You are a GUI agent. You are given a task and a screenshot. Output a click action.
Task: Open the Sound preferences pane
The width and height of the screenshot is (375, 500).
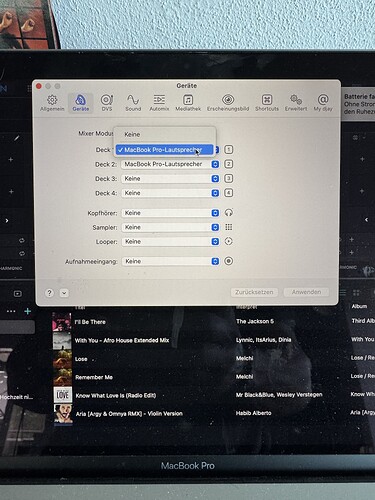(133, 103)
